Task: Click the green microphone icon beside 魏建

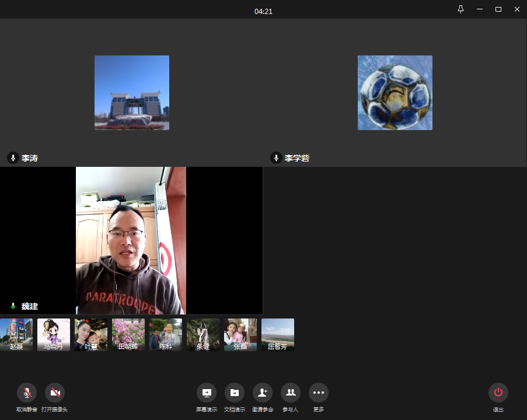Action: 13,306
